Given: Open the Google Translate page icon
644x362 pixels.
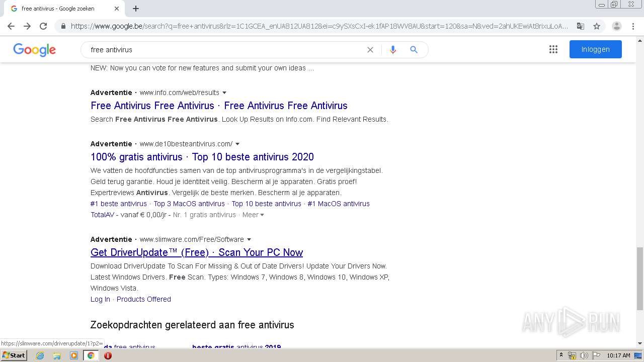Looking at the screenshot, I should tap(581, 26).
